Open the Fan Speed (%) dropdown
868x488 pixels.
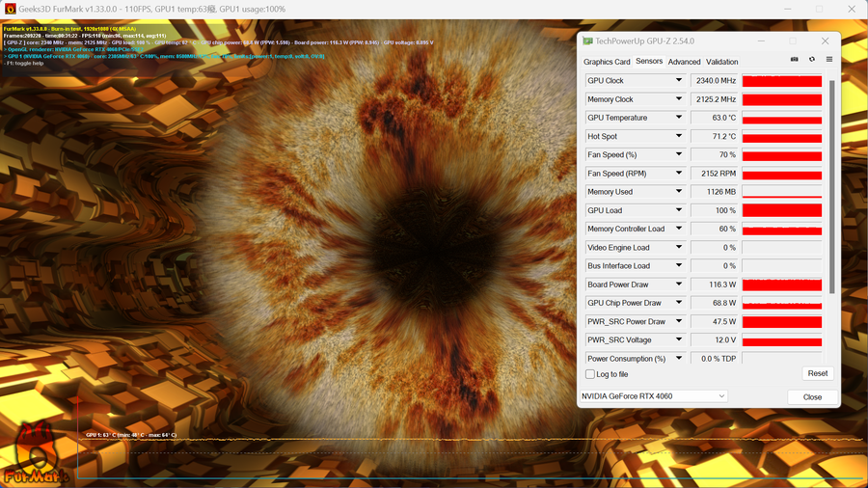679,154
